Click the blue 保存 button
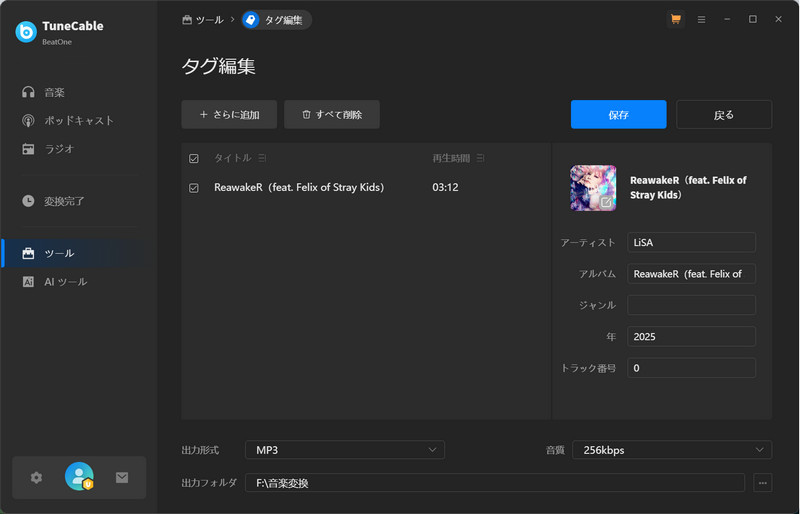800x514 pixels. 618,114
